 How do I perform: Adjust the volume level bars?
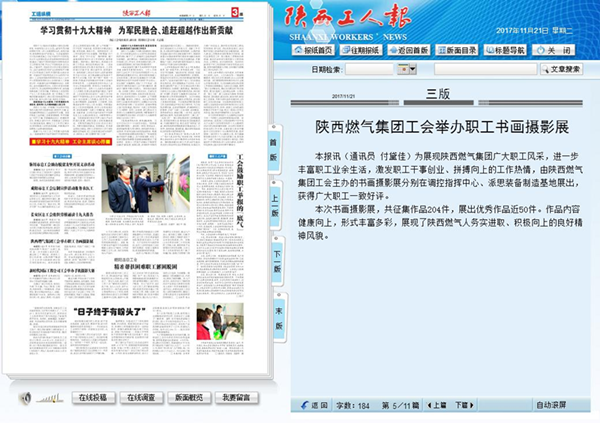pos(49,399)
